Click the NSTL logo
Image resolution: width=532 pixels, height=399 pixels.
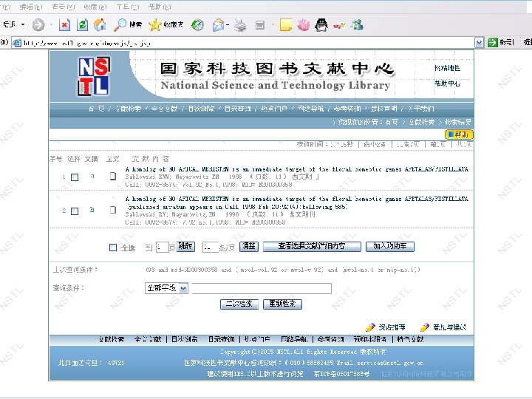point(94,76)
